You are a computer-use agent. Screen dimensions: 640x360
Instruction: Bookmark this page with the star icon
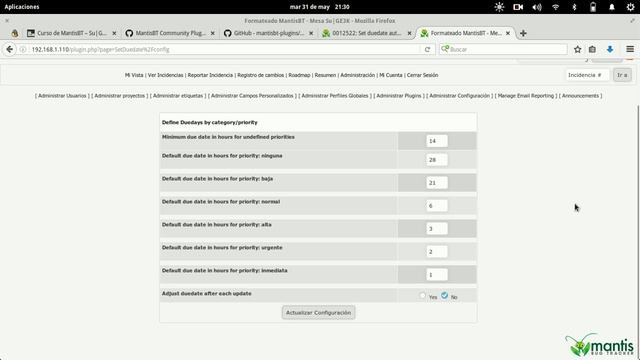pyautogui.click(x=578, y=49)
